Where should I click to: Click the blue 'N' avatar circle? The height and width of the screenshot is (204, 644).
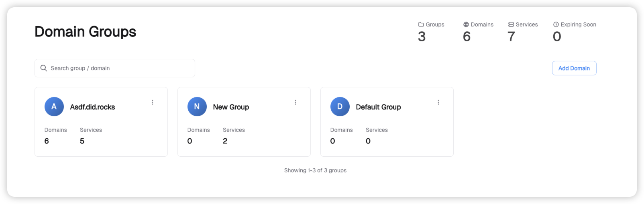(x=197, y=107)
